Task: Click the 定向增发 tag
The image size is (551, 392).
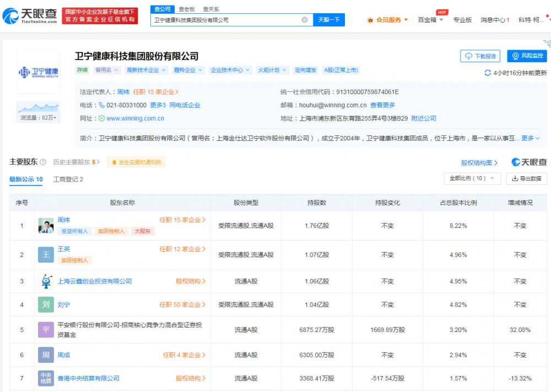Action: tap(305, 70)
